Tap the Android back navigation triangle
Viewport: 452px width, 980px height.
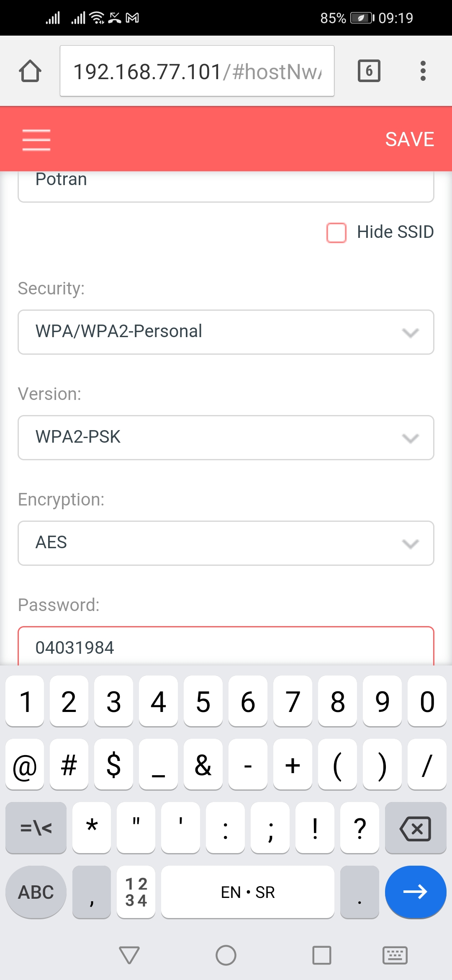pyautogui.click(x=129, y=955)
